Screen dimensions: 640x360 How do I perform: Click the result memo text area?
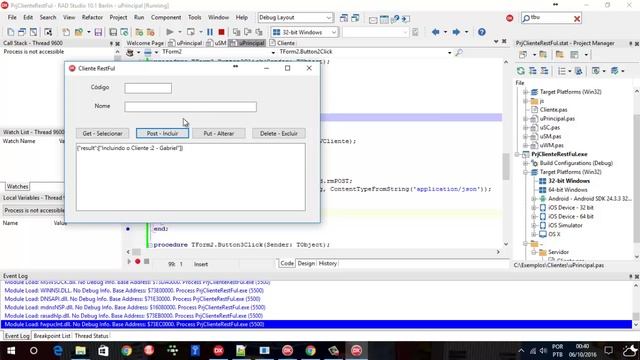click(x=191, y=177)
